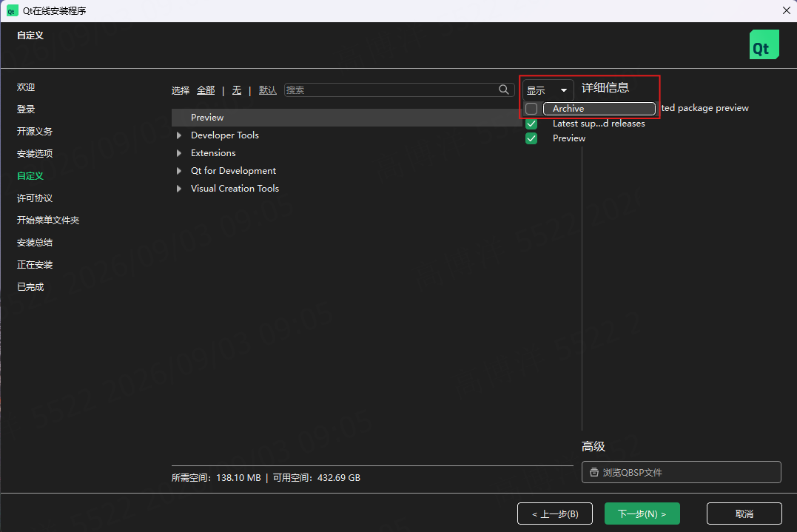Select the Qt for Development row
Image resolution: width=797 pixels, height=532 pixels.
346,171
